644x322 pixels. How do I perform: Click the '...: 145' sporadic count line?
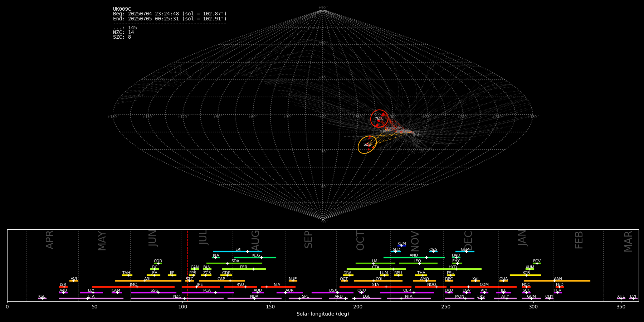125,28
